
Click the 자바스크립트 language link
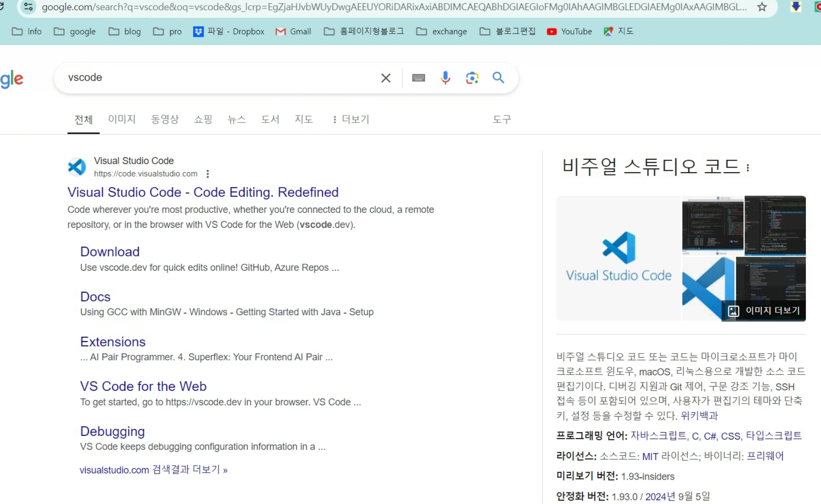point(658,436)
